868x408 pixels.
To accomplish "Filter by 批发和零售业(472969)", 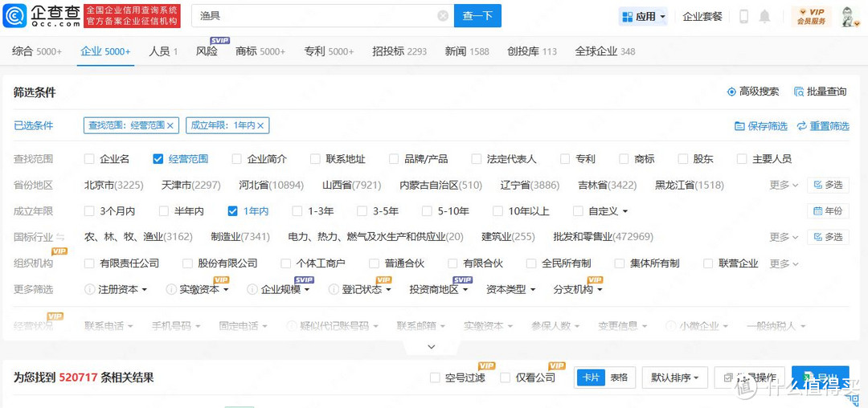I will (604, 237).
